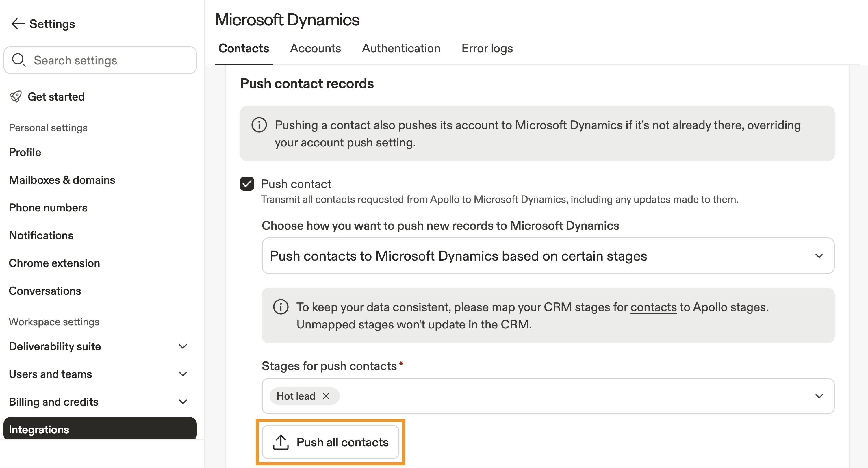868x468 pixels.
Task: Click the info icon in account push notice
Action: pos(259,125)
